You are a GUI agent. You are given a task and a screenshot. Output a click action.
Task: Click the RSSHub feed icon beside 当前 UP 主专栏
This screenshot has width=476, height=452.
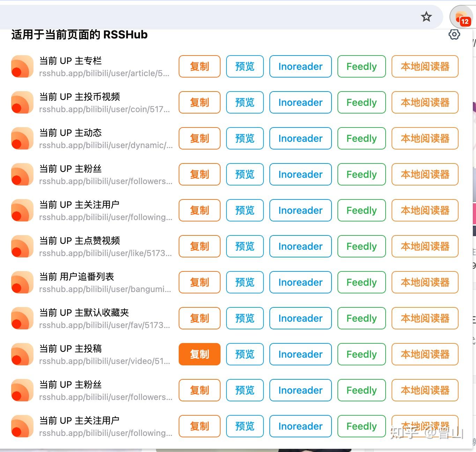pyautogui.click(x=22, y=66)
